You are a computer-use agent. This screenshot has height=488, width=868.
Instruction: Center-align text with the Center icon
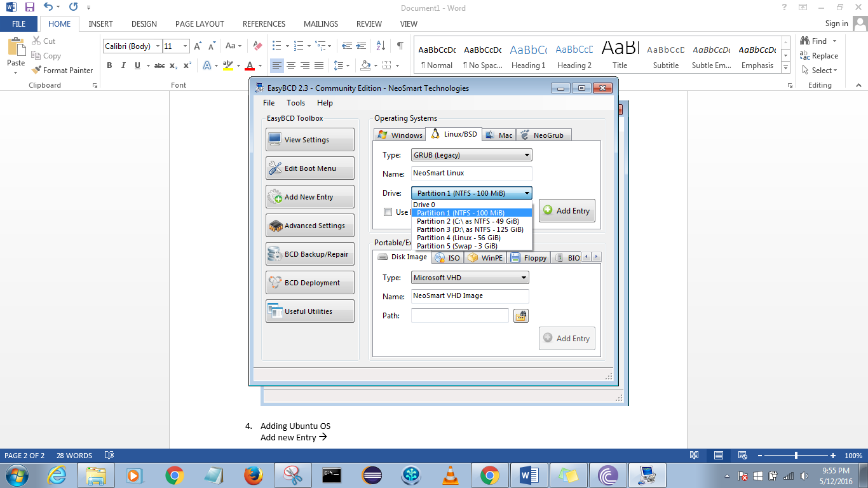(291, 65)
